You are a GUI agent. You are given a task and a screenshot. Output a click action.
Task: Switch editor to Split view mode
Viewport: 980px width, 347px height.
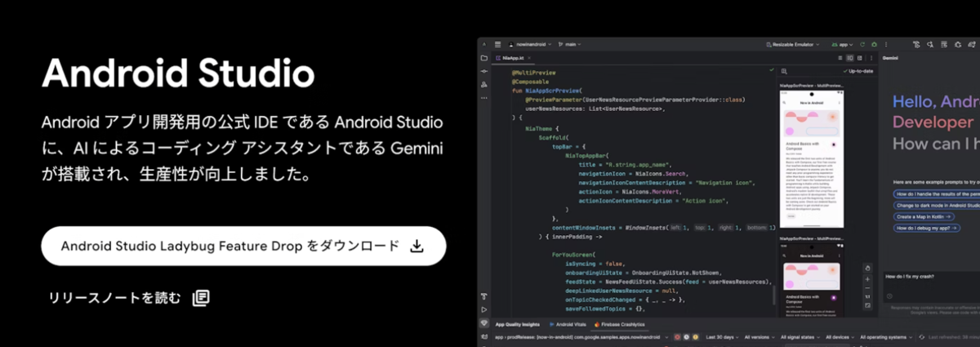(x=850, y=58)
